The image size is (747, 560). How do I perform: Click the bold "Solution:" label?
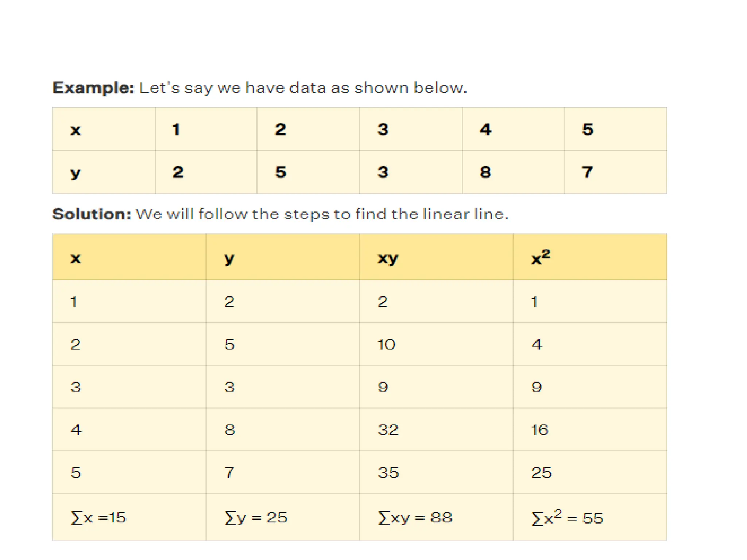point(92,214)
